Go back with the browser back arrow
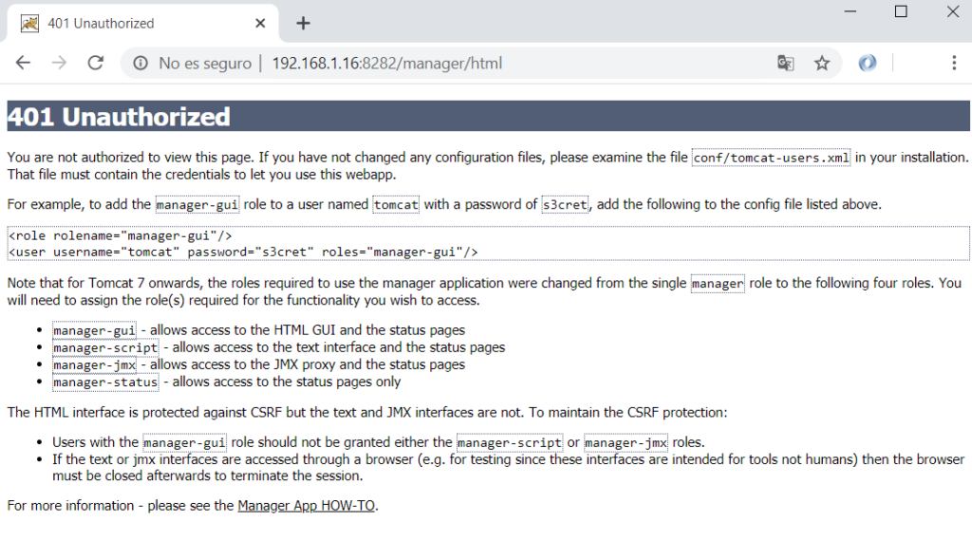The image size is (972, 560). pos(23,63)
